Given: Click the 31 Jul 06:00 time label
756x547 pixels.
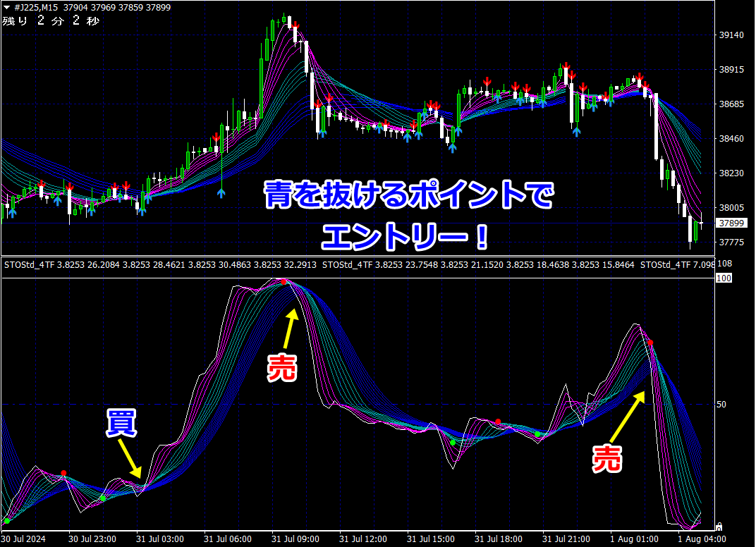Looking at the screenshot, I should pyautogui.click(x=228, y=539).
